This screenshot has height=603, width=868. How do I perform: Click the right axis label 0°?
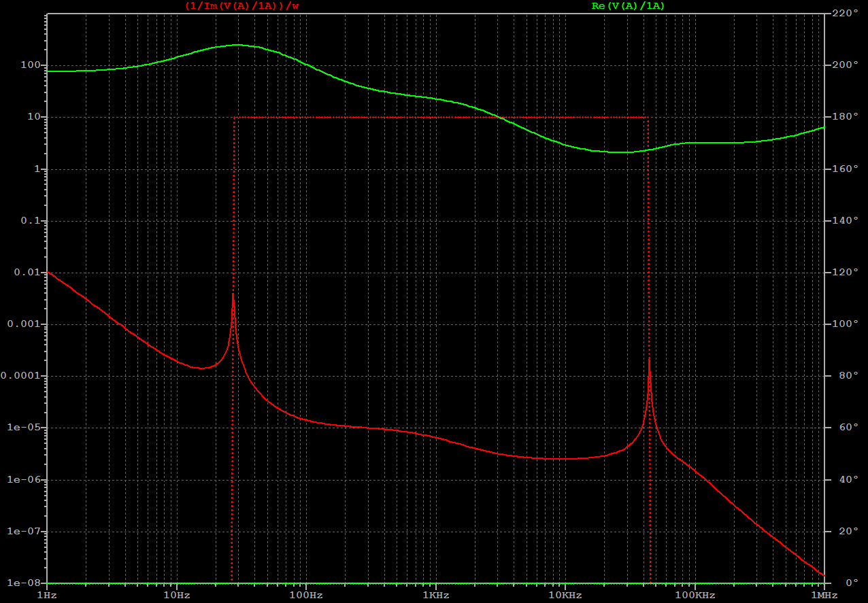pos(850,583)
